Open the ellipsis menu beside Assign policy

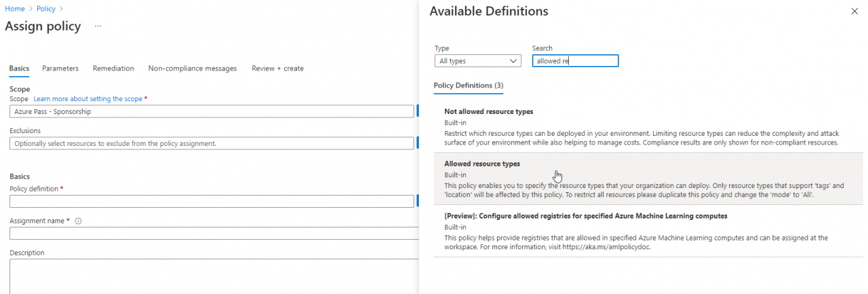coord(98,26)
